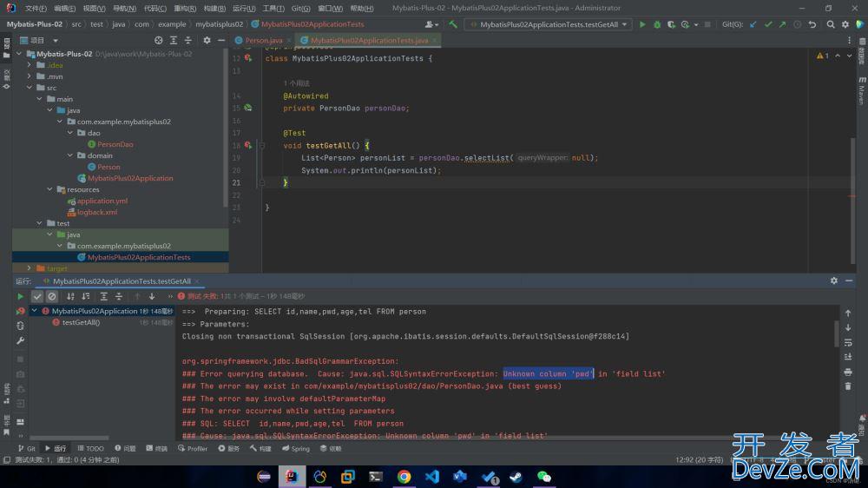Rerun failed tests in the run panel

pyautogui.click(x=21, y=312)
